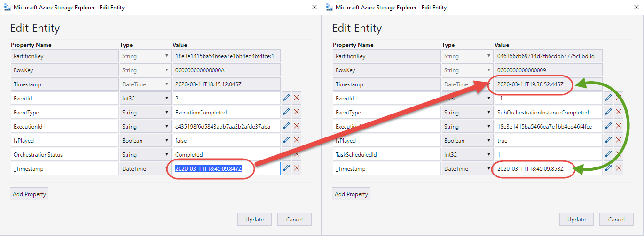This screenshot has width=644, height=236.
Task: Click pencil icon next to _Timestamp 2020-03-11T18:45:09.847Z
Action: [x=286, y=168]
